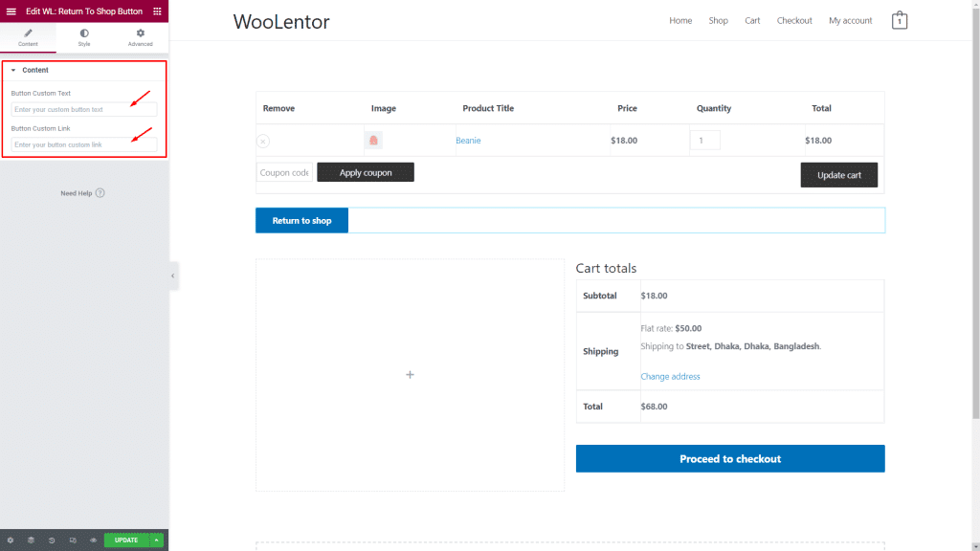Open the Update button dropdown arrow

(156, 540)
